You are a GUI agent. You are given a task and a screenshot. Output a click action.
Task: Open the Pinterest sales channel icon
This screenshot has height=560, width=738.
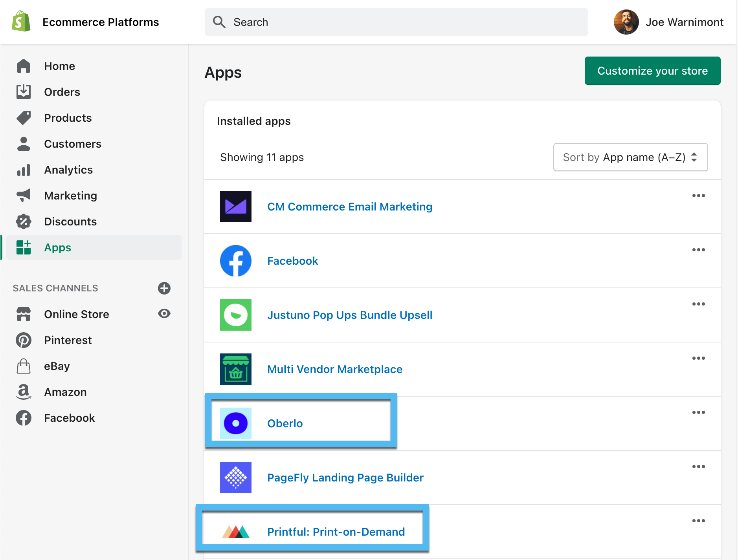point(24,340)
